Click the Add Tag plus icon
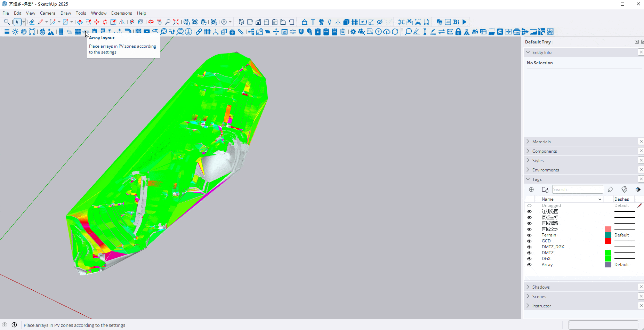 click(531, 190)
